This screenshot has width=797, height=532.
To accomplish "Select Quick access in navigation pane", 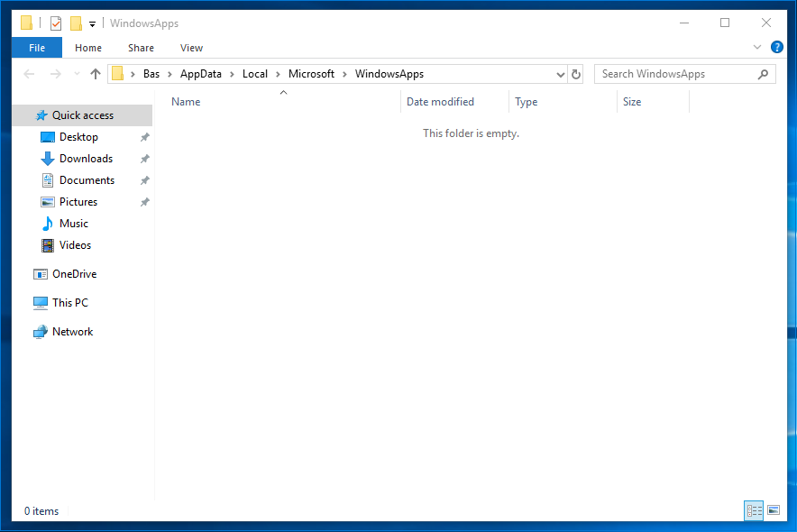I will click(x=82, y=115).
